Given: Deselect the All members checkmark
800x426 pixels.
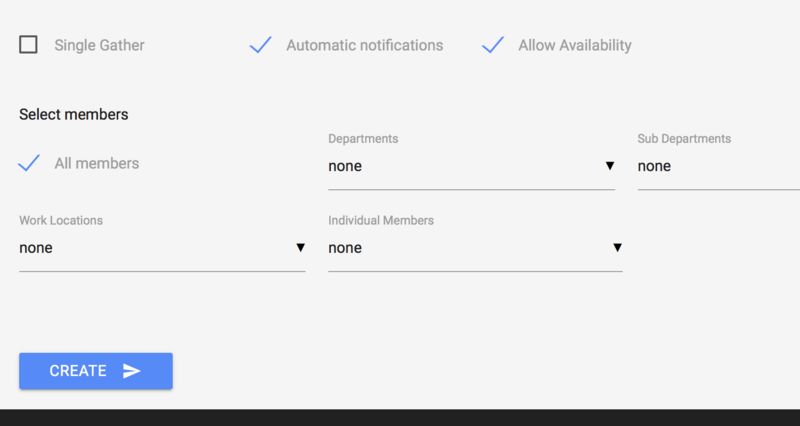Looking at the screenshot, I should point(29,163).
